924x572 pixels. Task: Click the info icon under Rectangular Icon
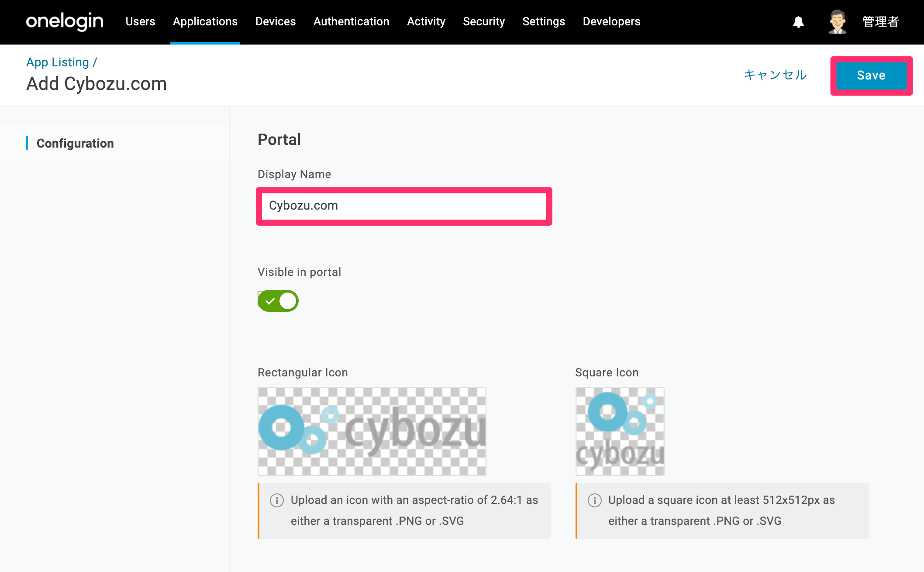277,500
